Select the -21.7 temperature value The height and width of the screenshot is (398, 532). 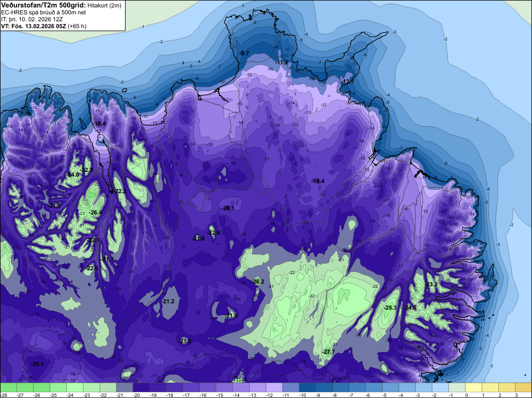pos(107,259)
